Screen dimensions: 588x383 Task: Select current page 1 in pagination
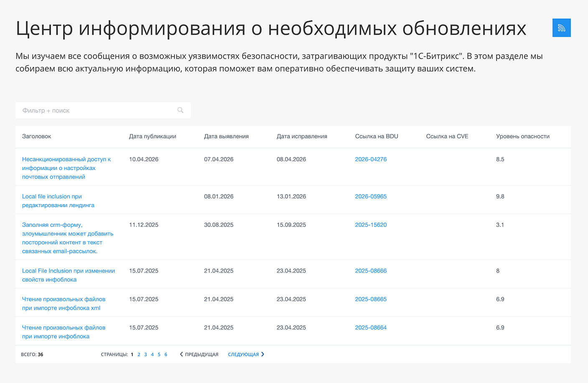tap(132, 355)
